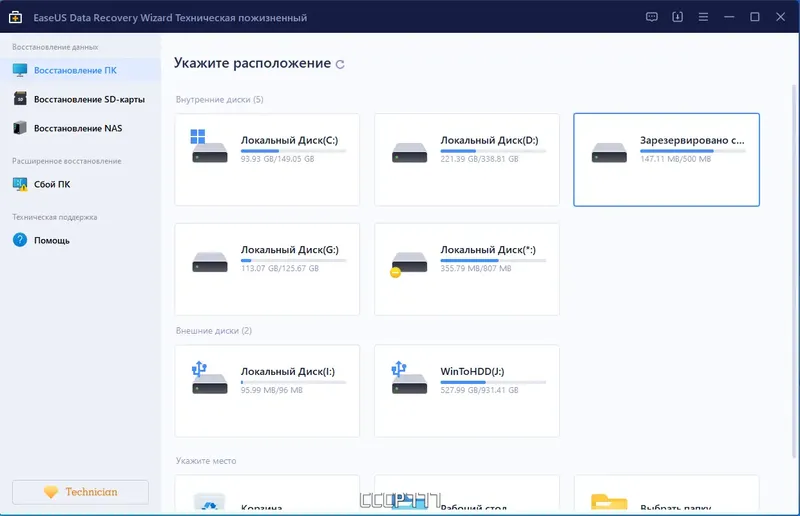The height and width of the screenshot is (516, 800).
Task: Click the 95.99 MB/96 MB size text
Action: 271,390
